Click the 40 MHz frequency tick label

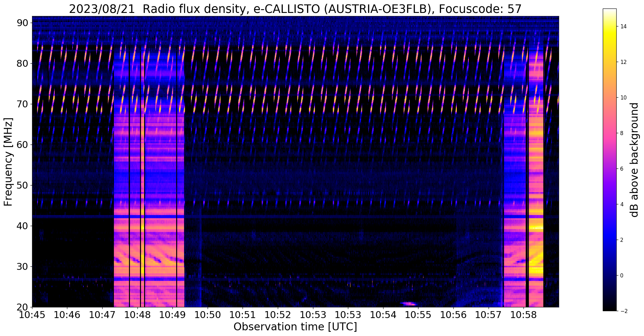[x=23, y=226]
